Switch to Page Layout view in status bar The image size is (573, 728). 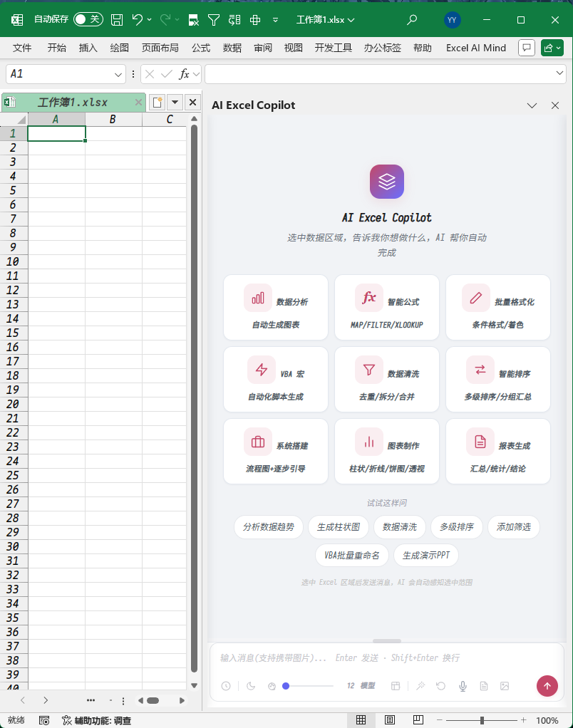(390, 720)
